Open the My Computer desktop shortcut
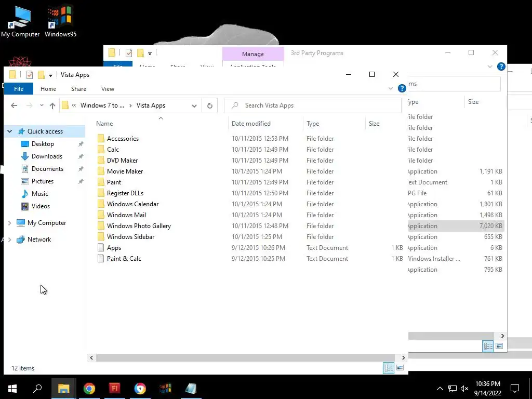 pyautogui.click(x=20, y=22)
